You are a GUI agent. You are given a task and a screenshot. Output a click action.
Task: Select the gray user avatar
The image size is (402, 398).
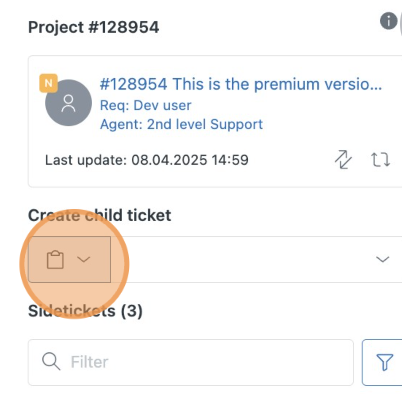tap(68, 103)
